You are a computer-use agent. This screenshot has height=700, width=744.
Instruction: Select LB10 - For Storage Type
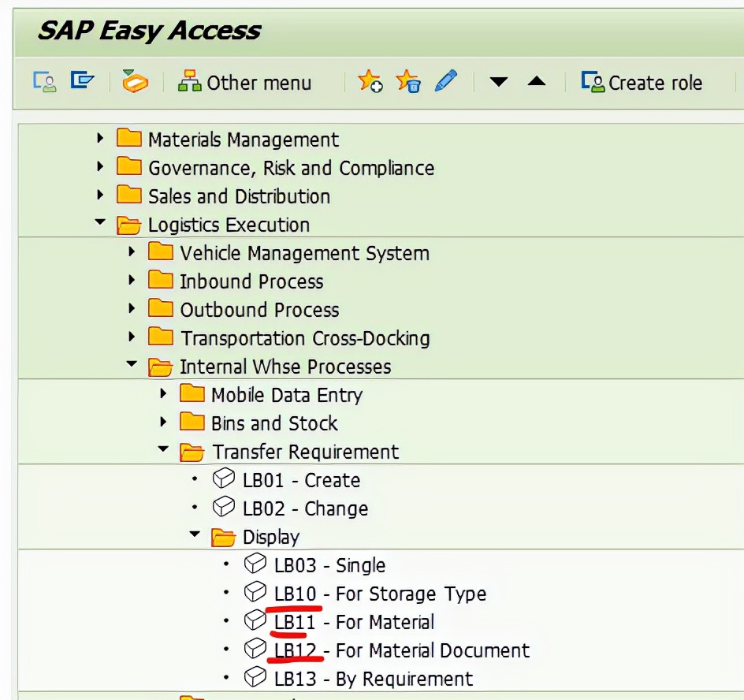click(380, 594)
